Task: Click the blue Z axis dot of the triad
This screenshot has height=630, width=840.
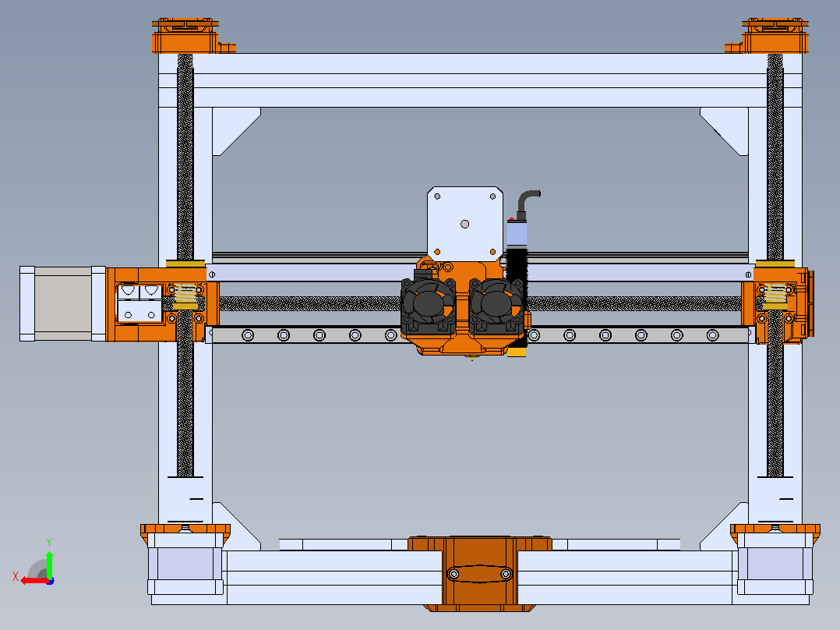Action: (50, 581)
